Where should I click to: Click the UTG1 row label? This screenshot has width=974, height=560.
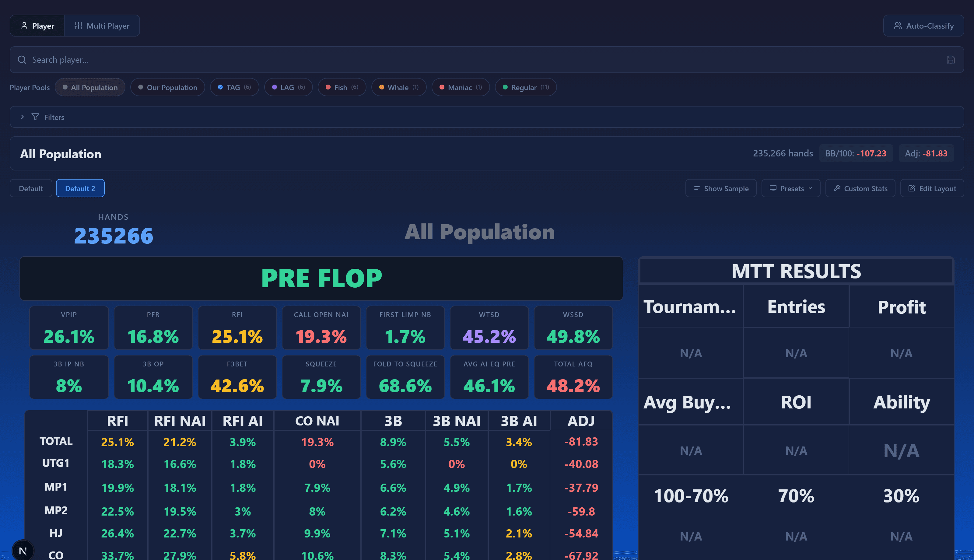tap(56, 463)
